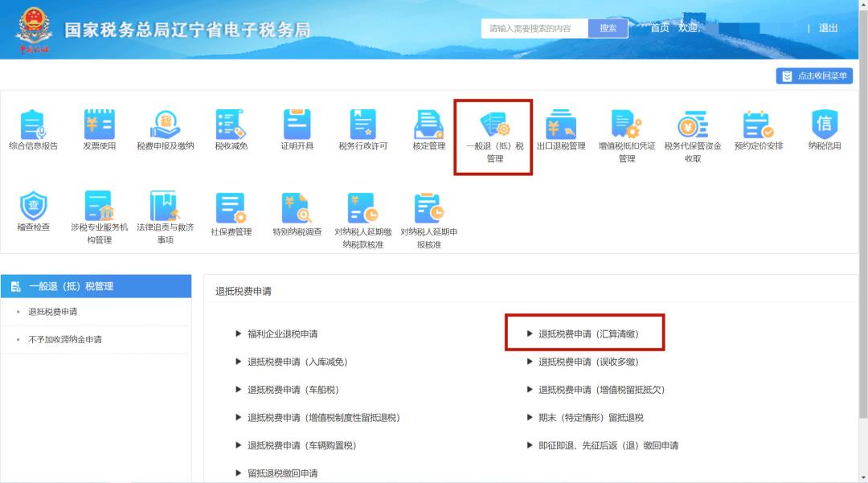Viewport: 868px width, 483px height.
Task: Go to 首页 in the header
Action: point(659,28)
